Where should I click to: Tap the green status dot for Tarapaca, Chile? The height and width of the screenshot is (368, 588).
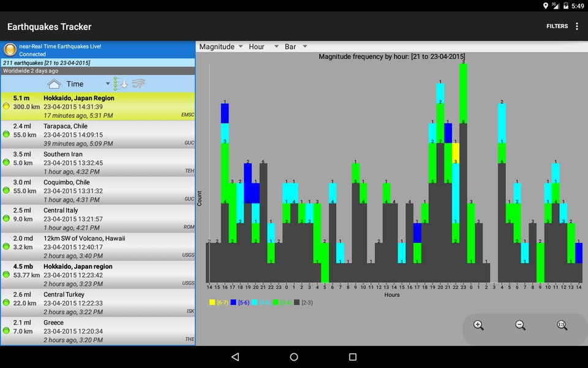click(6, 134)
